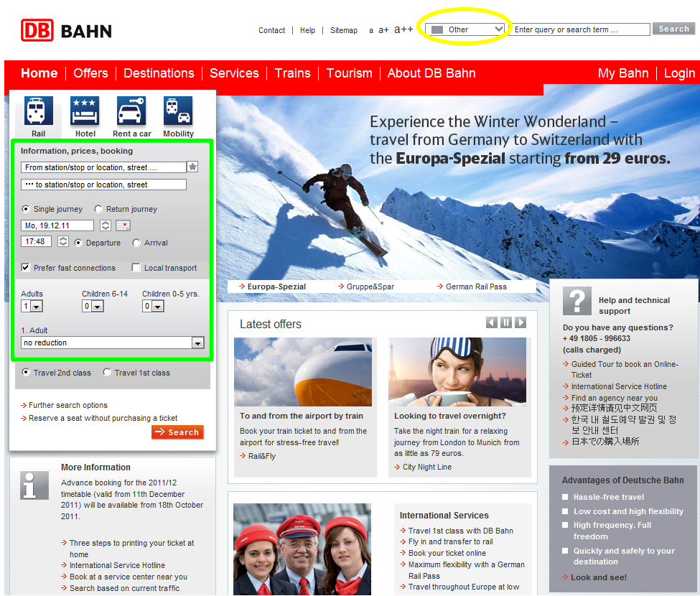Select the Rail booking icon
This screenshot has height=596, width=700.
pos(38,111)
